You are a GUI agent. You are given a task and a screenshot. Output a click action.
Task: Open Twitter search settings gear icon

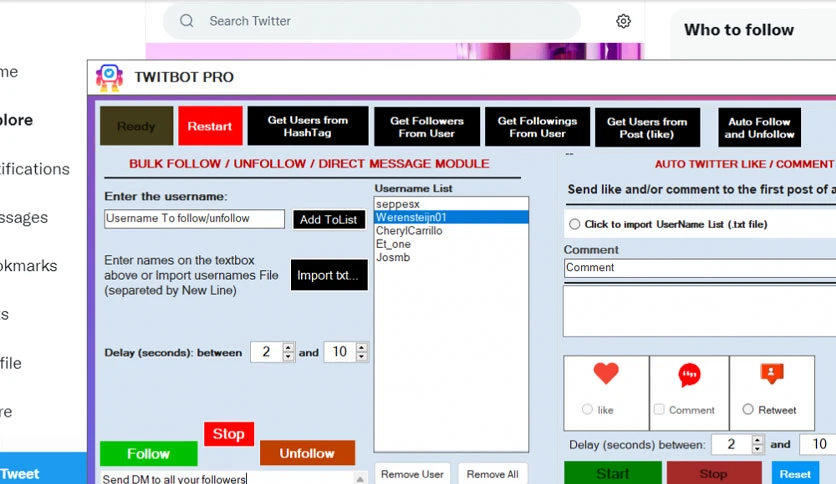623,21
